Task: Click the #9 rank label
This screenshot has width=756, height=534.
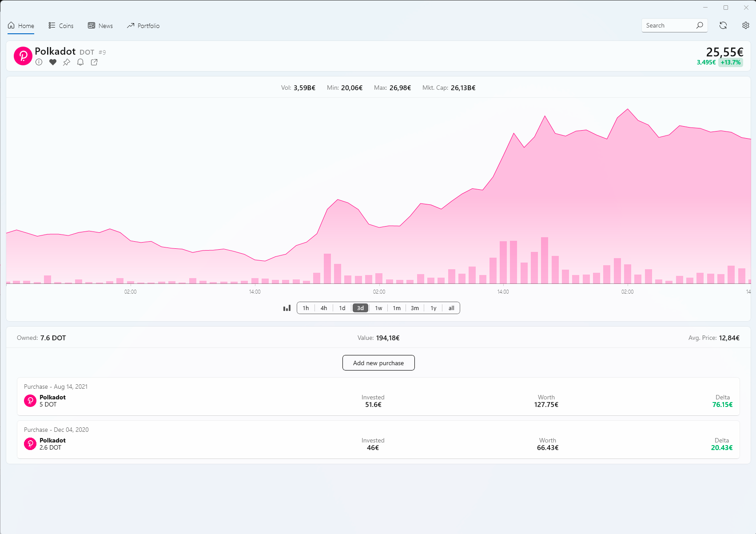Action: 102,52
